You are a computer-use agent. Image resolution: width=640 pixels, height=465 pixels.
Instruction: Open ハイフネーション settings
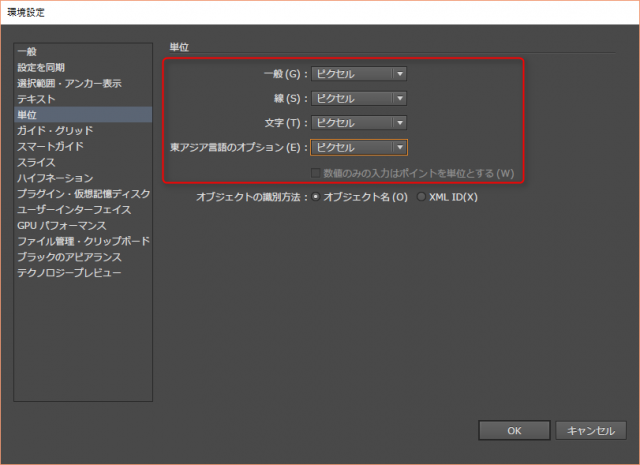tap(55, 178)
